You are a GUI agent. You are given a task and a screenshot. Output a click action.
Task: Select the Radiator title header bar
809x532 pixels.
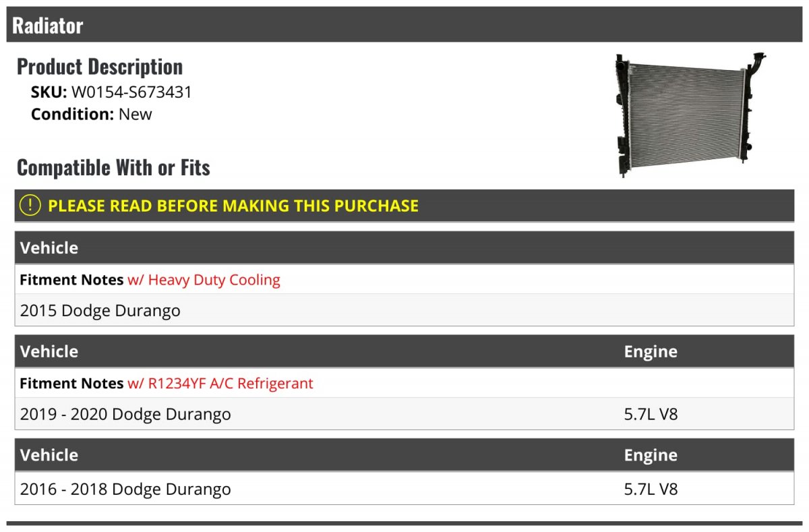(x=404, y=25)
